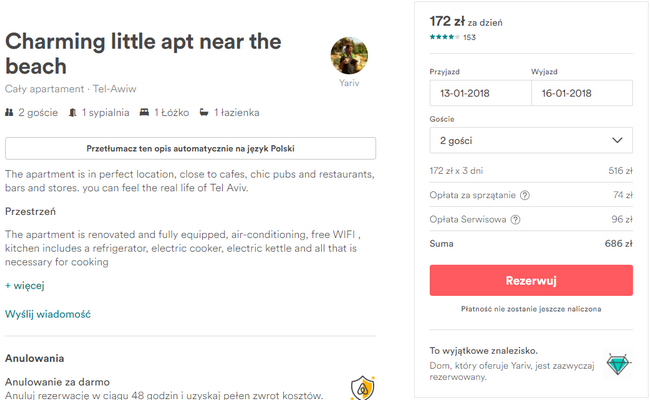The height and width of the screenshot is (400, 650).
Task: Click the bathtub icon beside 1 łazienka
Action: click(204, 112)
